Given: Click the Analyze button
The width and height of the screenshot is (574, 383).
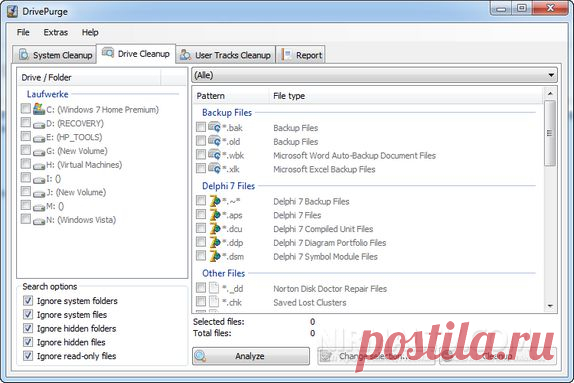Looking at the screenshot, I should [251, 356].
